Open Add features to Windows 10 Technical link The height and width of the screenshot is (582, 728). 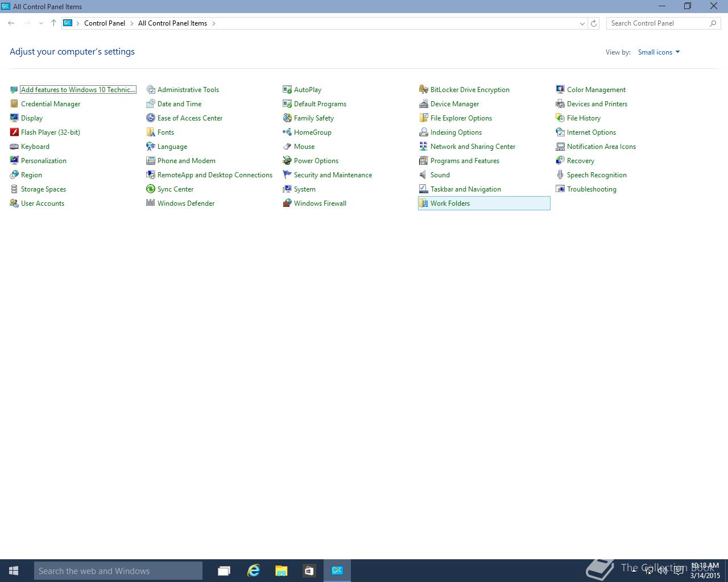coord(78,90)
